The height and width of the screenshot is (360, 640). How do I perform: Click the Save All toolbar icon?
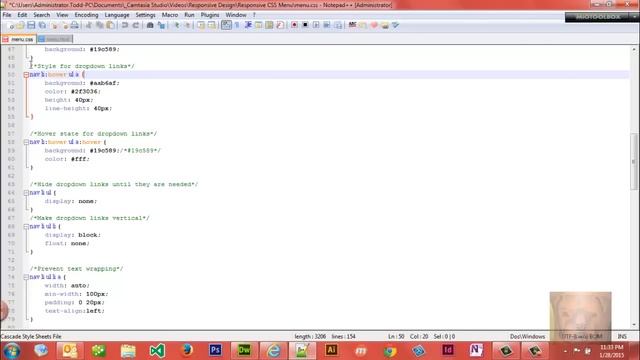42,25
